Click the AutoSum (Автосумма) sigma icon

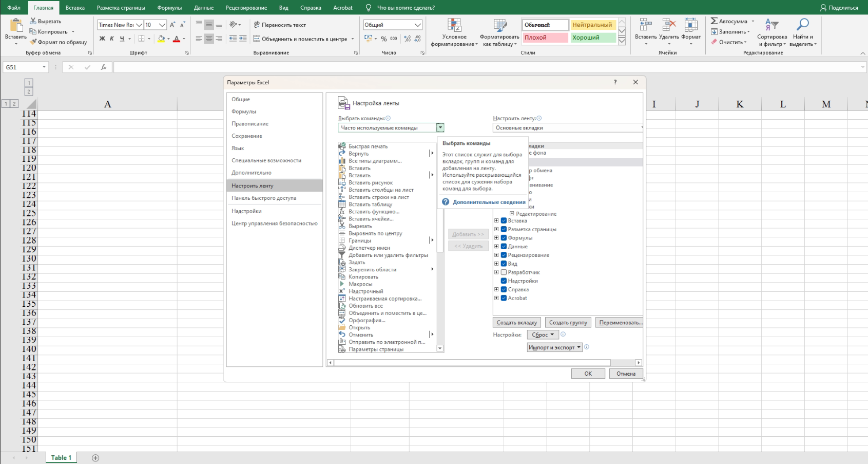coord(714,21)
